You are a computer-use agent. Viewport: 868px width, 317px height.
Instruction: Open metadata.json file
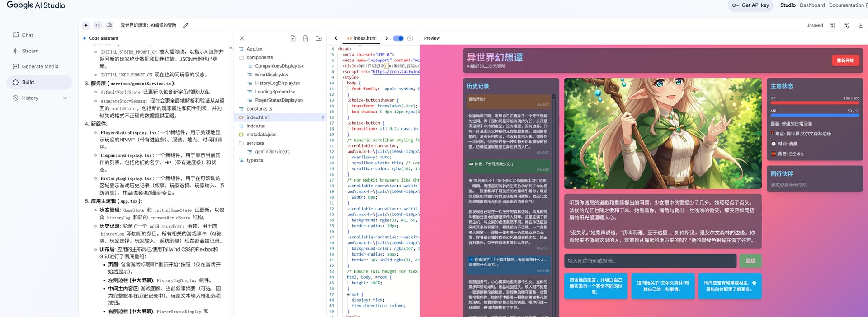coord(261,135)
